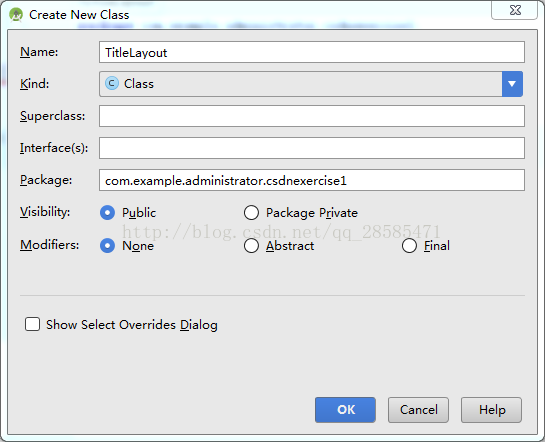This screenshot has width=545, height=442.
Task: Click the Name field containing TitleLayout
Action: coord(312,52)
